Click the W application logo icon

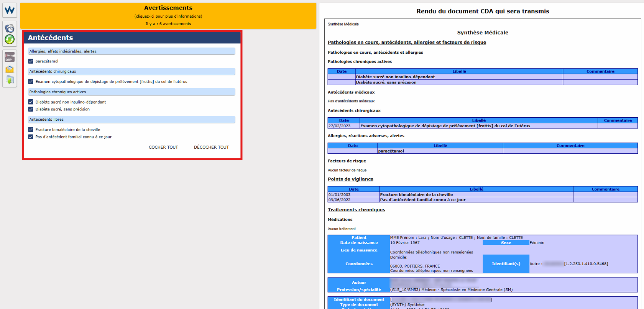click(x=10, y=10)
